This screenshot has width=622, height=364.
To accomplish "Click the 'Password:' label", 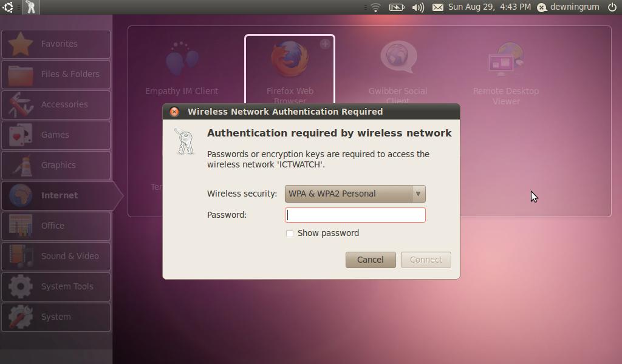I will 227,215.
